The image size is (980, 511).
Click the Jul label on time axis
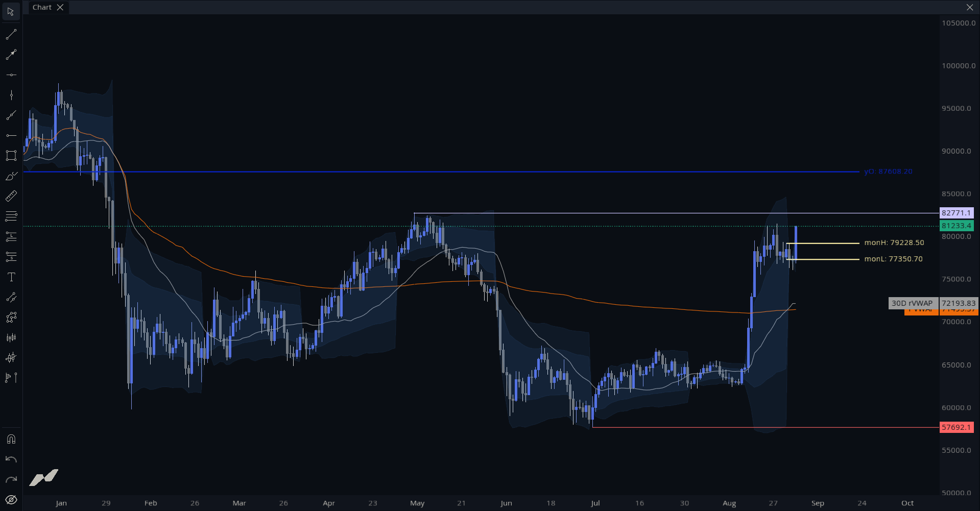point(595,503)
